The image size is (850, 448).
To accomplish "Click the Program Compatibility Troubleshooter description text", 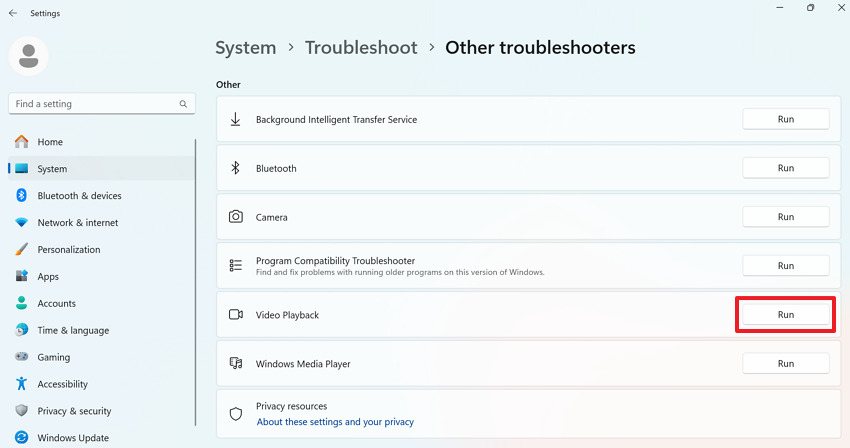I will [400, 272].
